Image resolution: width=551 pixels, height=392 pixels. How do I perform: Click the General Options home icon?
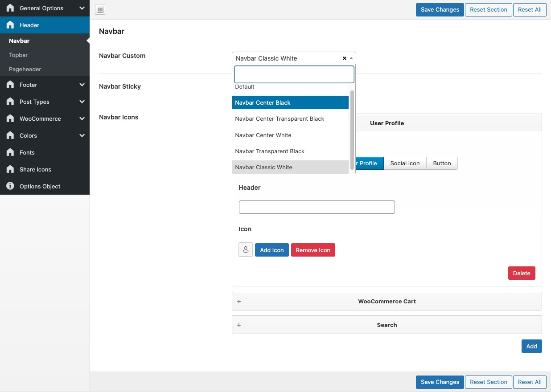click(x=10, y=8)
